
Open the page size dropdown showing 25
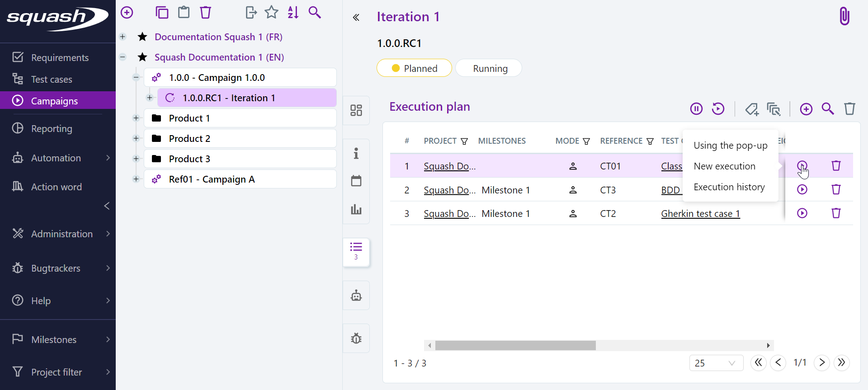pos(716,363)
